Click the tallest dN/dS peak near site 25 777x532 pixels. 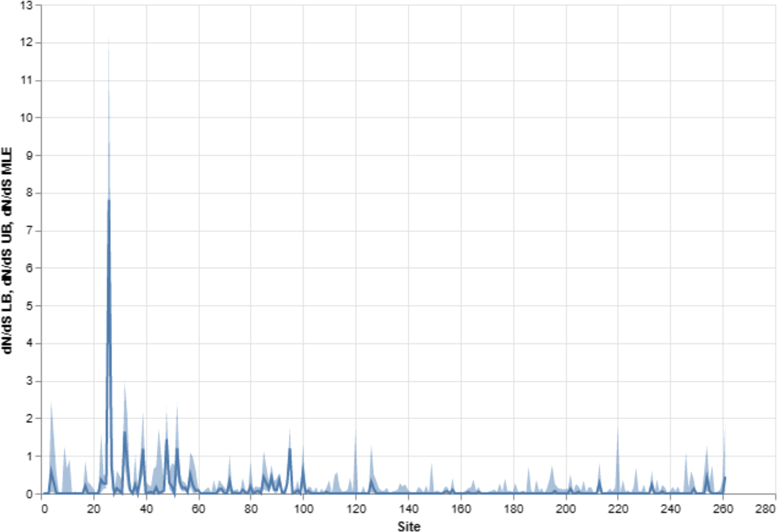point(108,200)
